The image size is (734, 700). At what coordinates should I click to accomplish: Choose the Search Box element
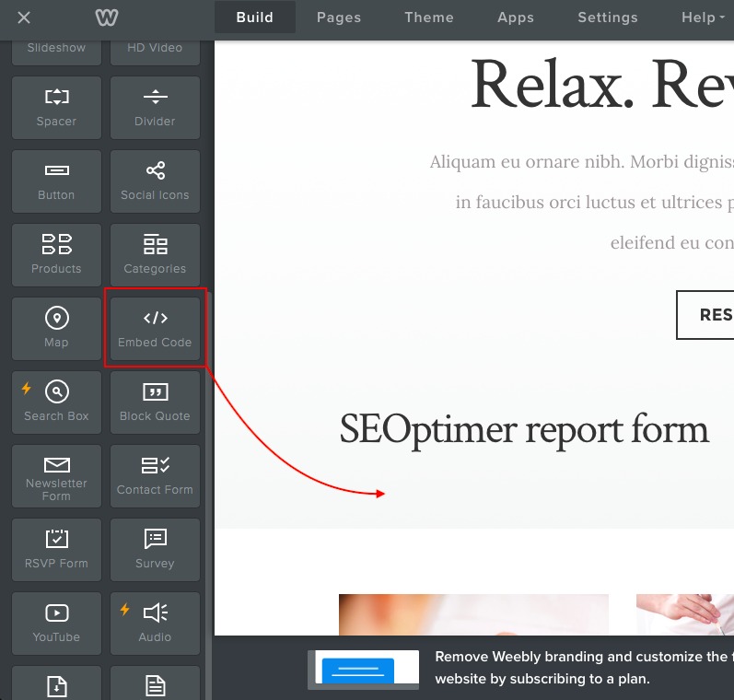coord(56,402)
